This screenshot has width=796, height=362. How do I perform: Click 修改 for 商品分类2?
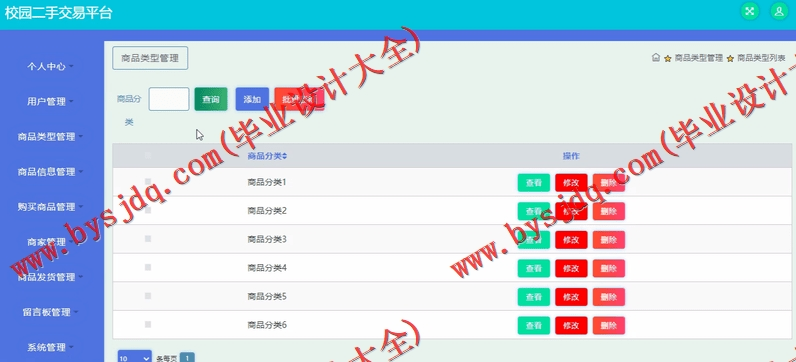click(571, 211)
